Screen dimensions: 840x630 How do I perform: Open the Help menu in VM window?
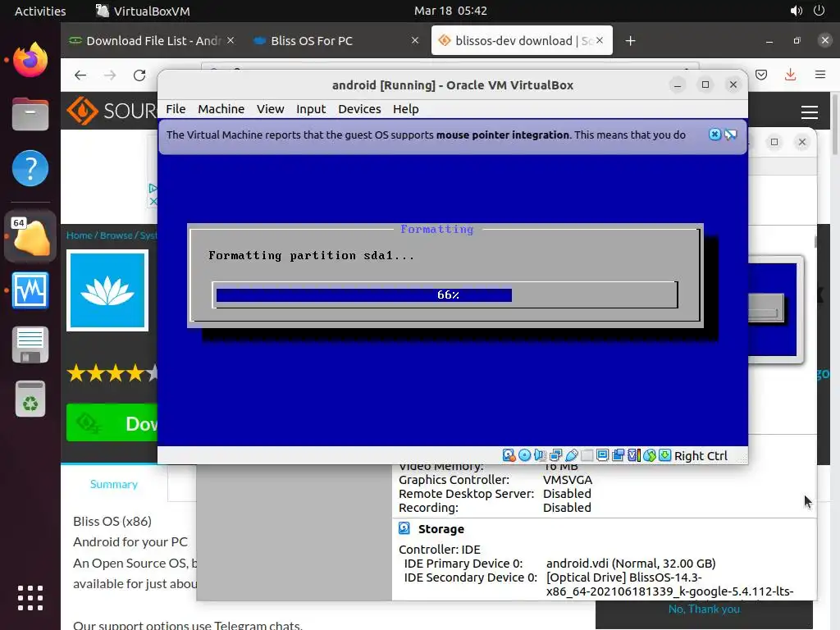tap(406, 109)
